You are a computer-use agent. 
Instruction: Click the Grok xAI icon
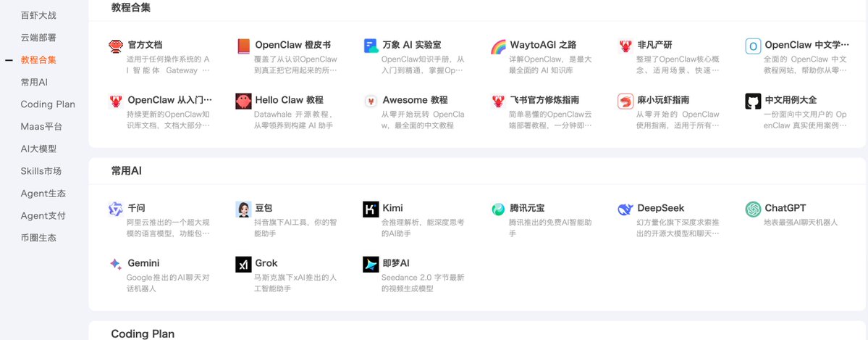[x=243, y=264]
